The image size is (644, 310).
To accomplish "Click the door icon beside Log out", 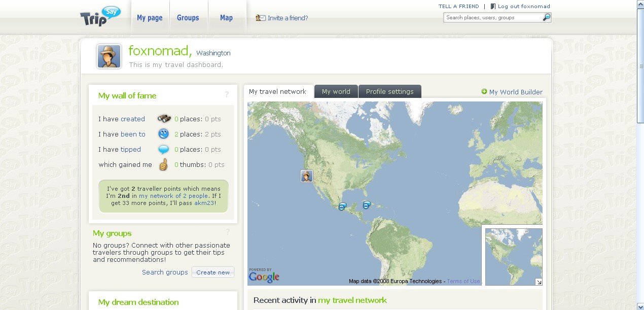I will [493, 7].
